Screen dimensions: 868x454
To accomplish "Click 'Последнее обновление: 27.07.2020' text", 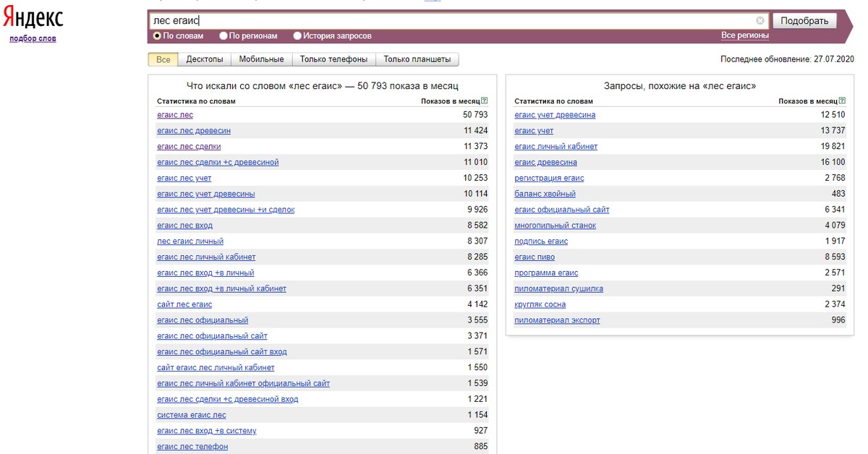I will click(788, 59).
